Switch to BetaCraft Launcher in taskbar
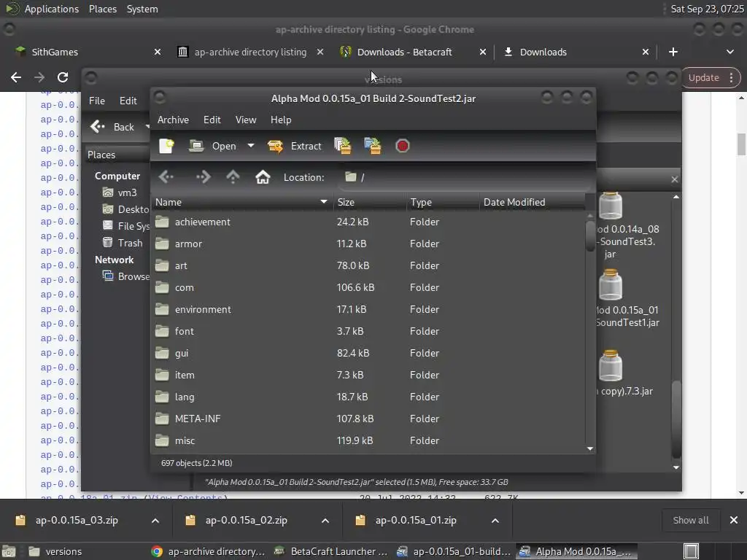The image size is (747, 560). coord(332,551)
